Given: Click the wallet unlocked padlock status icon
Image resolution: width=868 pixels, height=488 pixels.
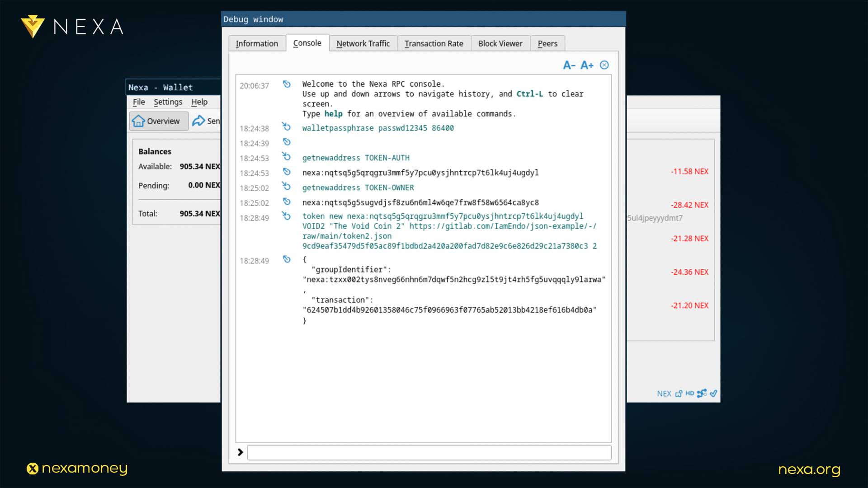Looking at the screenshot, I should coord(679,394).
